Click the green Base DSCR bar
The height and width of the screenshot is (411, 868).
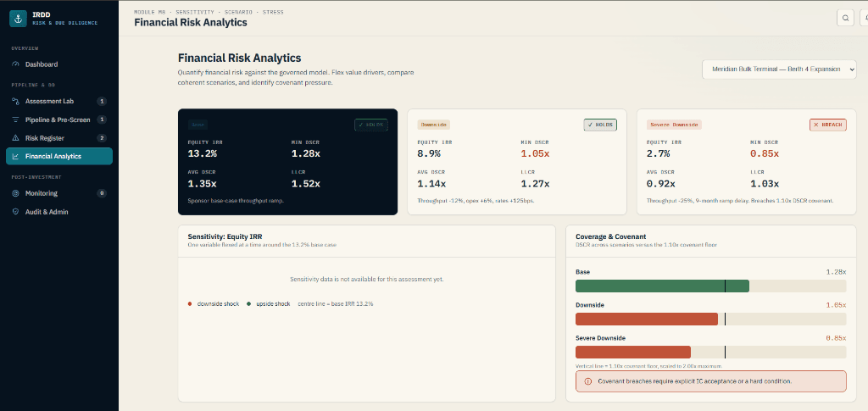(x=662, y=286)
